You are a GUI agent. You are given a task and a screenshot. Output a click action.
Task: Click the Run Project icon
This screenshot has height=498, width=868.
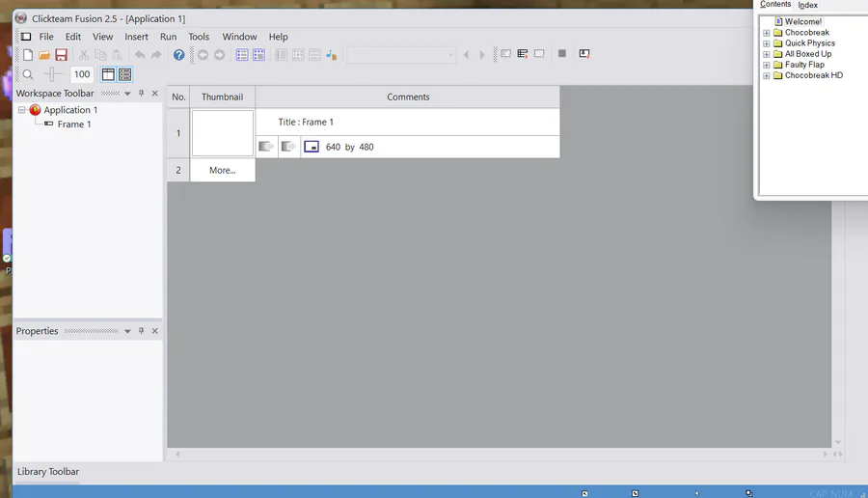[x=506, y=54]
